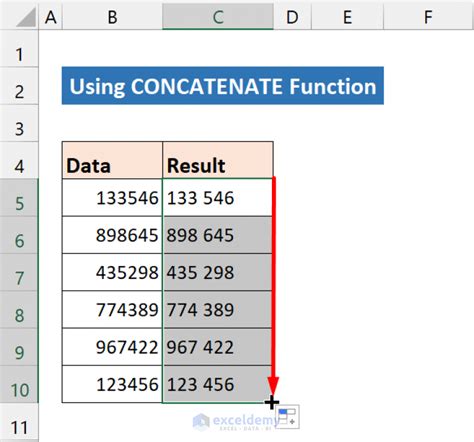The width and height of the screenshot is (474, 442).
Task: Select result cell '133 546'
Action: [x=218, y=198]
